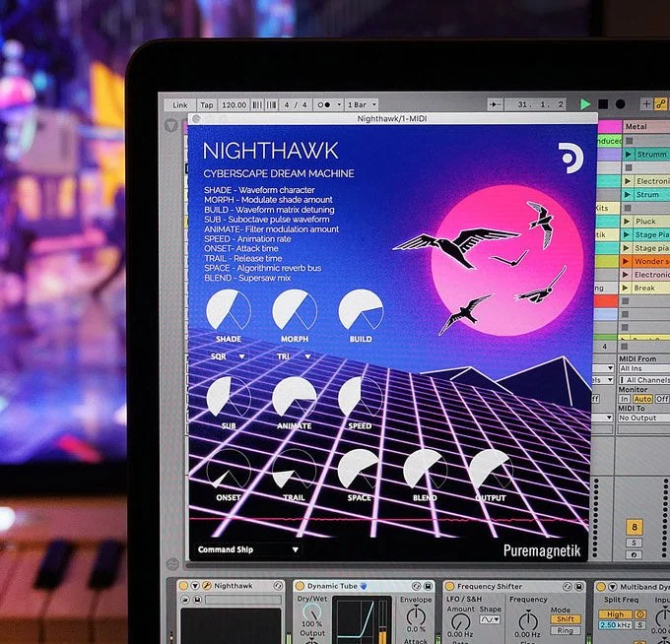Click the BUILD knob in Nighthawk

pyautogui.click(x=361, y=310)
